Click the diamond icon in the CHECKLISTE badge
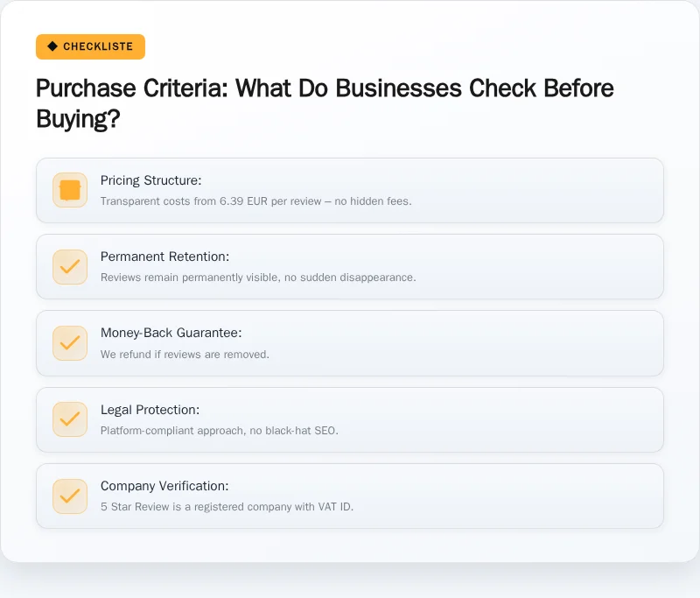Image resolution: width=700 pixels, height=598 pixels. pos(52,46)
